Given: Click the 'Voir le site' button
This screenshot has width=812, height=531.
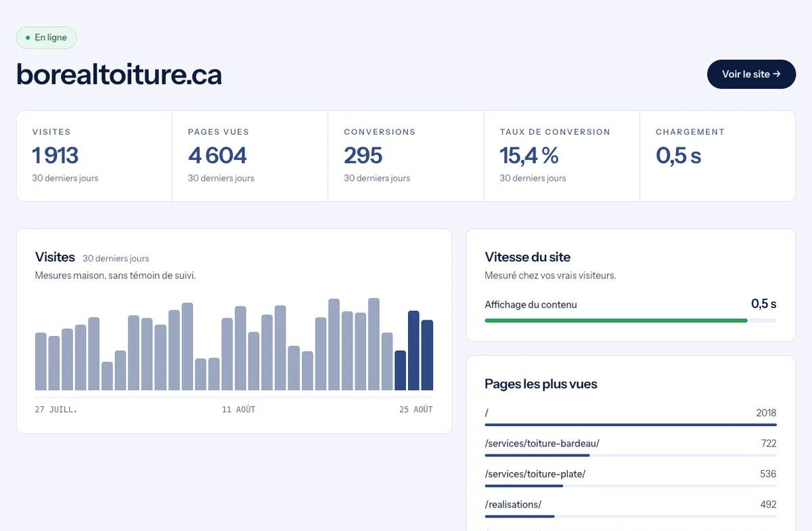Looking at the screenshot, I should (751, 74).
